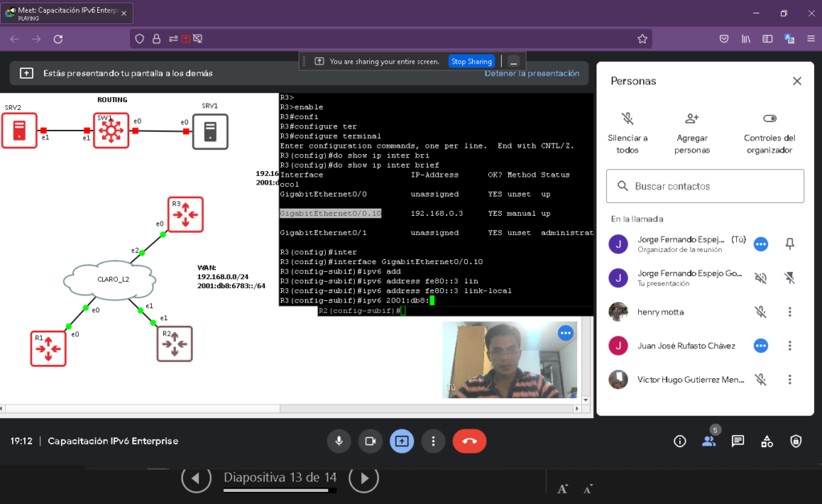Click the Stop Sharing button
This screenshot has width=822, height=504.
coord(470,62)
